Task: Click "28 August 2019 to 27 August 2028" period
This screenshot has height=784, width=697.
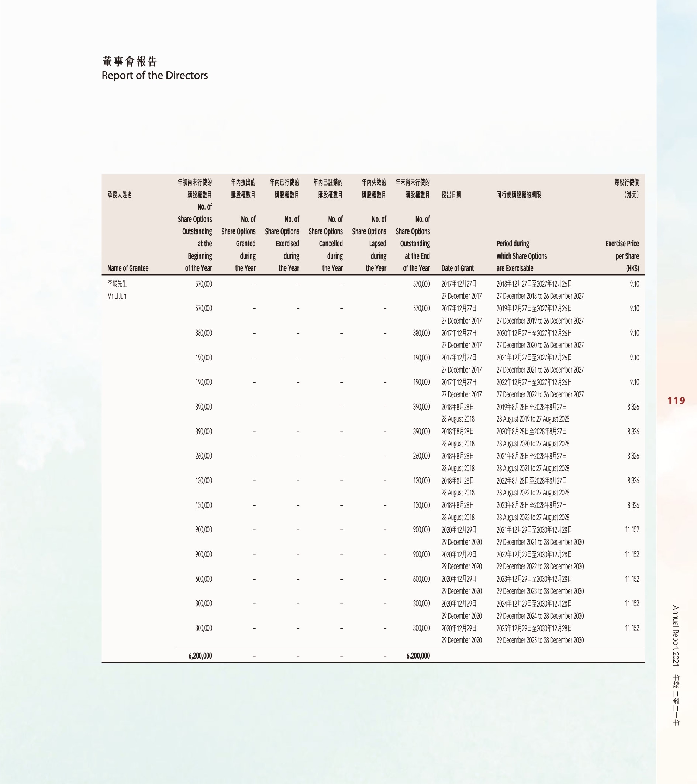Action: pos(532,419)
